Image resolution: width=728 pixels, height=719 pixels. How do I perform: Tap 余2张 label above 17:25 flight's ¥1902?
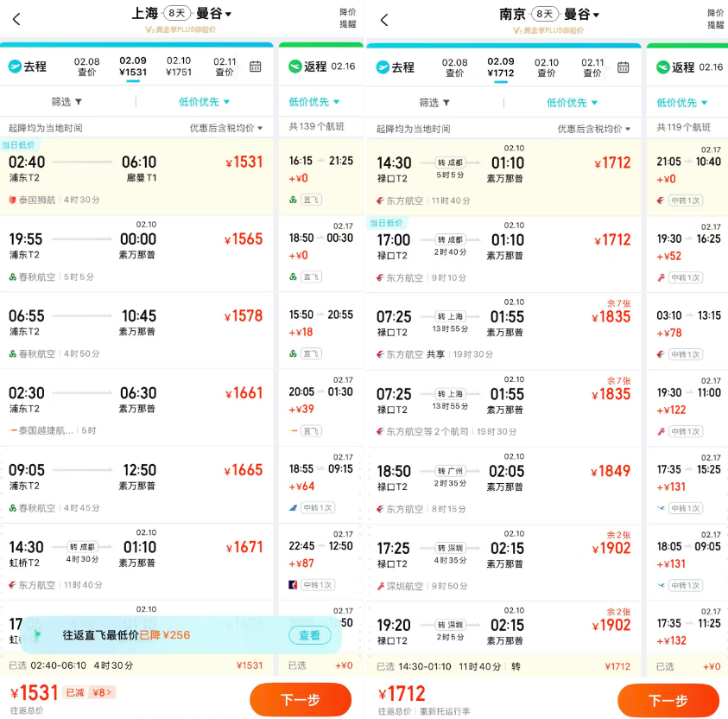(x=618, y=535)
